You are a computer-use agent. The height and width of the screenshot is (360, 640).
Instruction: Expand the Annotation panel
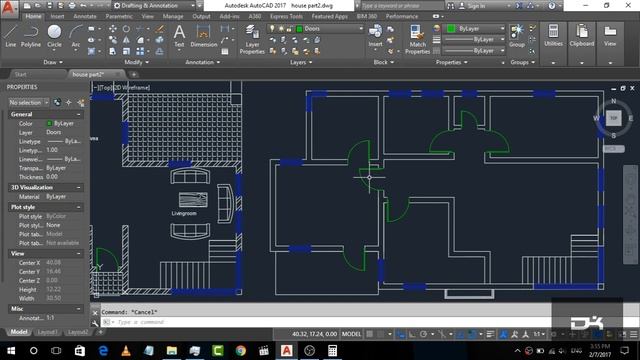click(x=202, y=62)
